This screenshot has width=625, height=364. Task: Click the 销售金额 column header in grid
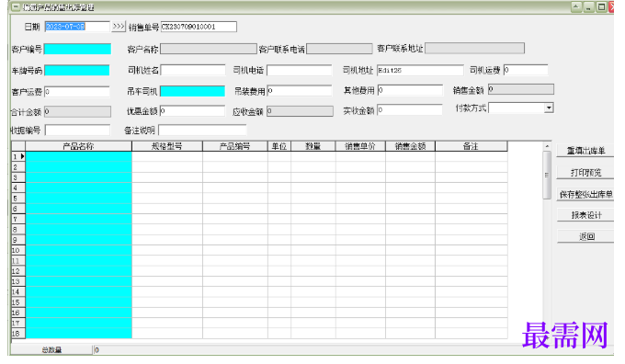410,146
